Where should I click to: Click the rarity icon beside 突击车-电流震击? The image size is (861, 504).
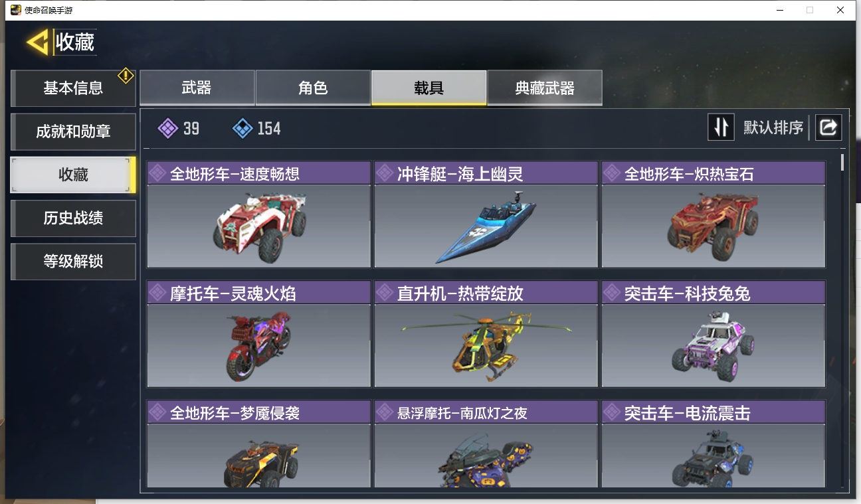[x=612, y=412]
